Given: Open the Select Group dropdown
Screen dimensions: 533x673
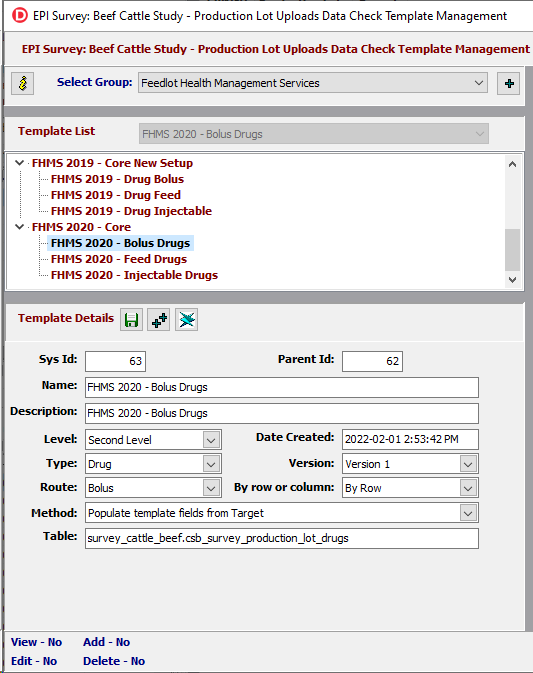Looking at the screenshot, I should 313,83.
